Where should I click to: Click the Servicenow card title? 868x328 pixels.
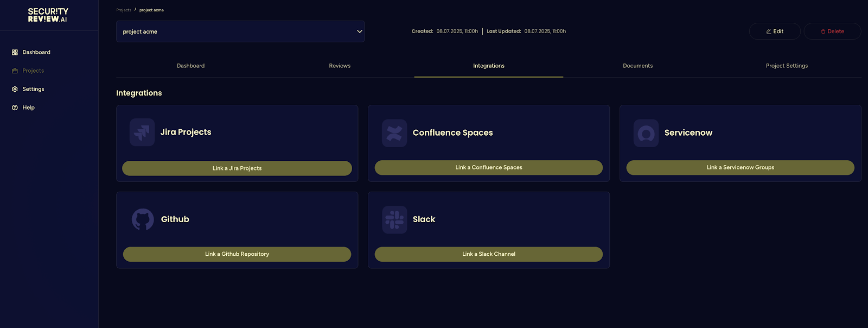coord(688,133)
